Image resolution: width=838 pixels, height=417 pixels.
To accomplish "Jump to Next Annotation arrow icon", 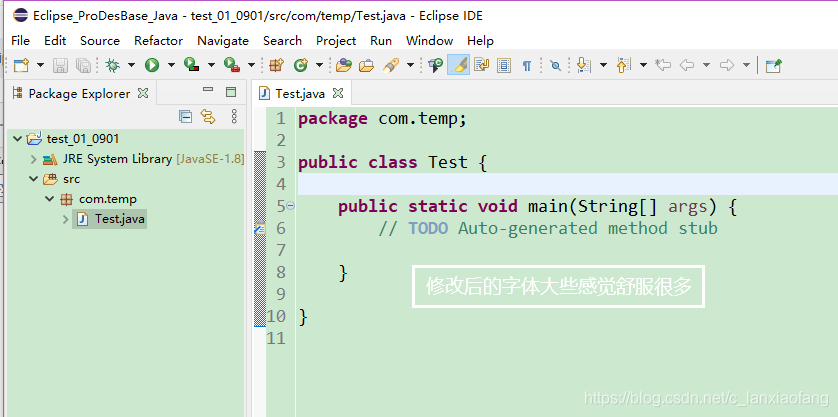I will (x=584, y=65).
